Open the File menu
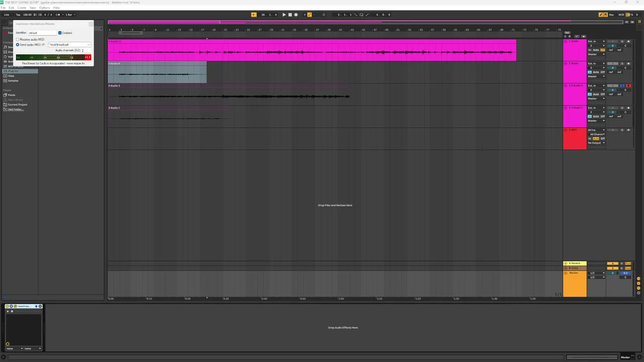The width and height of the screenshot is (644, 362). (x=3, y=8)
